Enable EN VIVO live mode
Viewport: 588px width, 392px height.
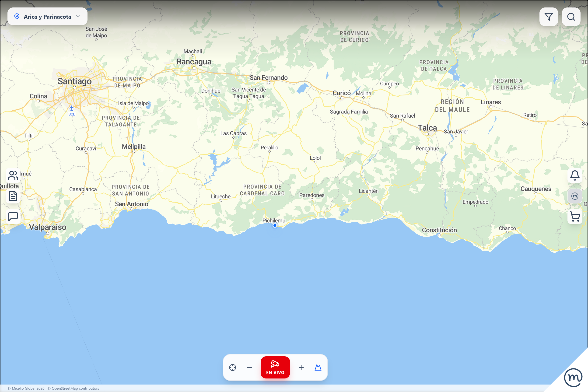coord(275,367)
